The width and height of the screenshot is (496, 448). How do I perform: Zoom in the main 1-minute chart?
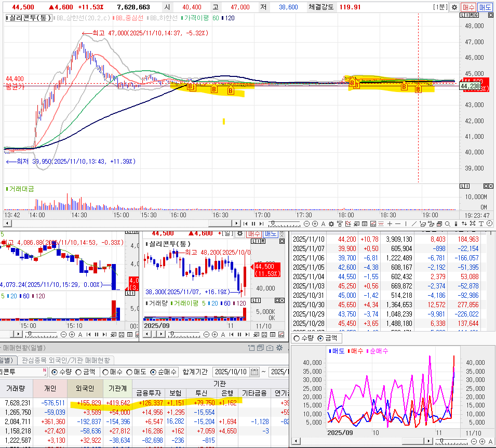tap(315, 224)
